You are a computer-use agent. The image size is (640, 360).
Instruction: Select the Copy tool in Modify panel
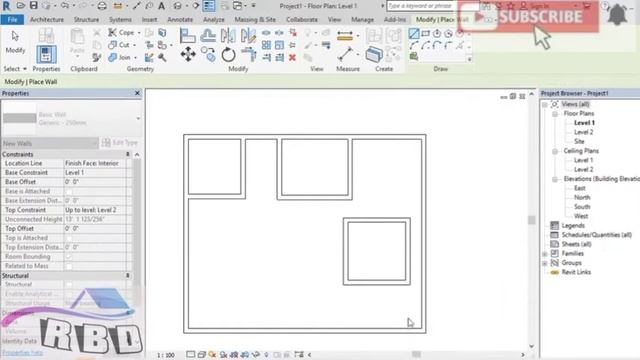pos(209,54)
